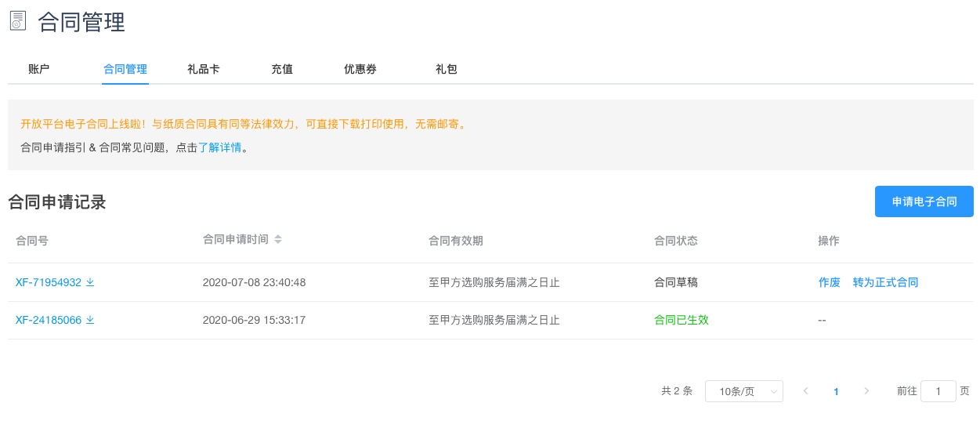This screenshot has width=980, height=421.
Task: Download contract XF-71954932 via download icon
Action: pos(90,282)
